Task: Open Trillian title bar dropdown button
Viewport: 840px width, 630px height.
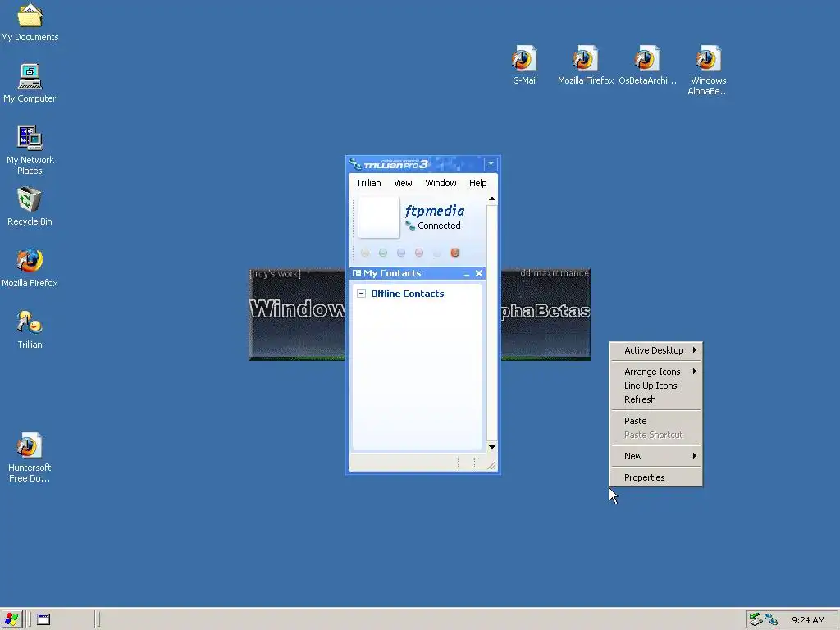Action: [x=491, y=164]
